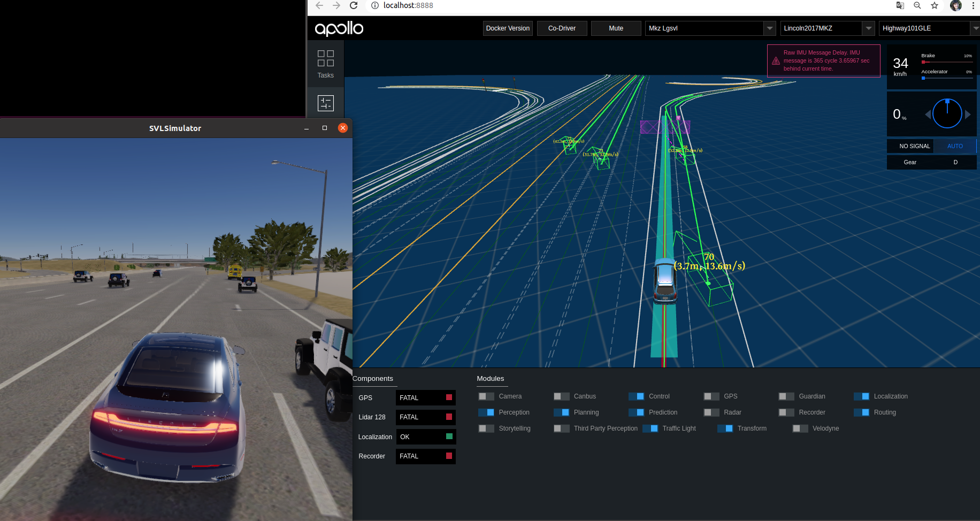Image resolution: width=980 pixels, height=521 pixels.
Task: Enable the Storytelling module switch
Action: point(486,428)
